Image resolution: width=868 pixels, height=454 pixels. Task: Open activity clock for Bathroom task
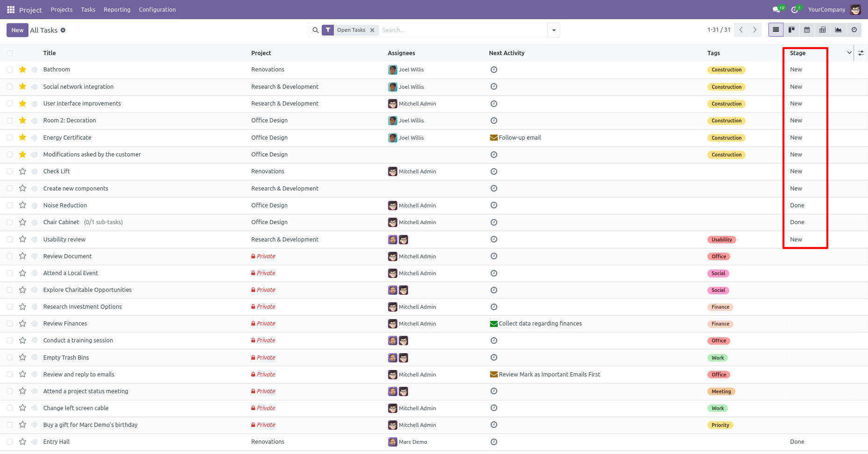[494, 70]
